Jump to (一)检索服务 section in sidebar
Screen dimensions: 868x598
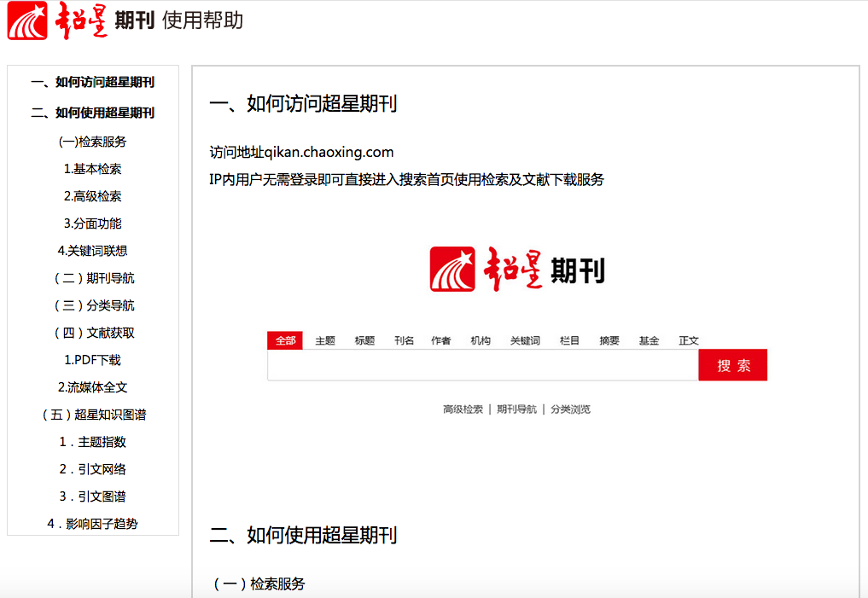pyautogui.click(x=92, y=142)
